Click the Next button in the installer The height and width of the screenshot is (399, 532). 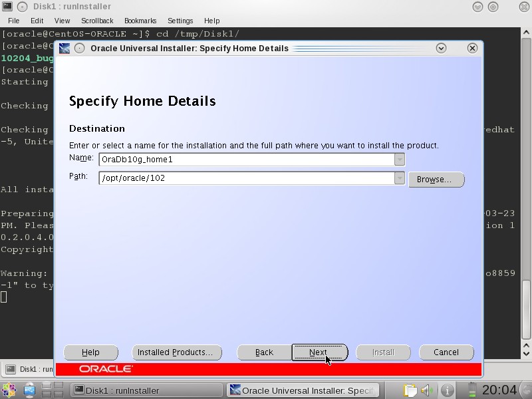coord(320,352)
